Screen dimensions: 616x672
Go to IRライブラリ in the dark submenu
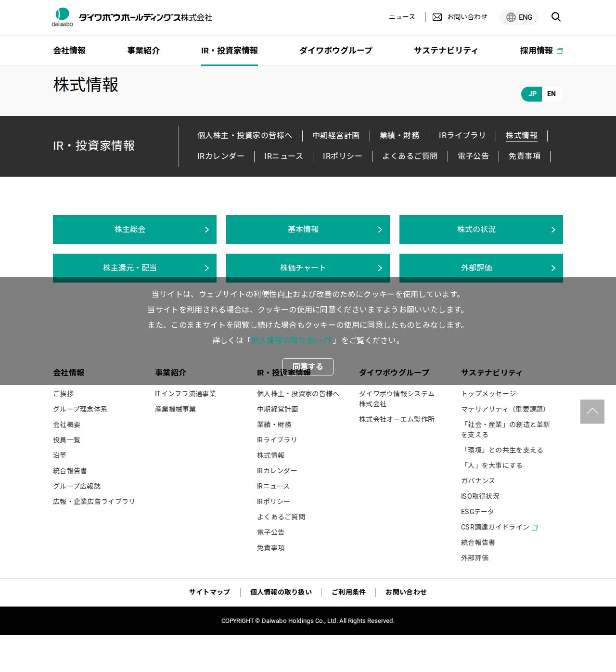[x=462, y=136]
